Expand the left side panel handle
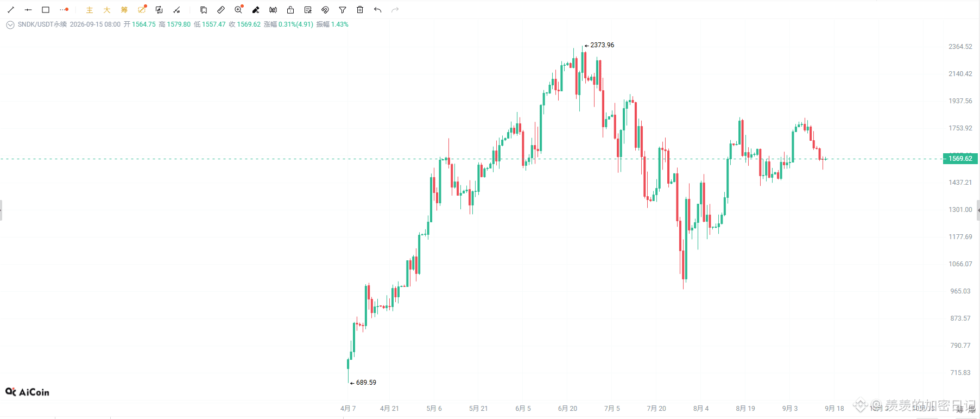The width and height of the screenshot is (980, 419). [x=1, y=210]
